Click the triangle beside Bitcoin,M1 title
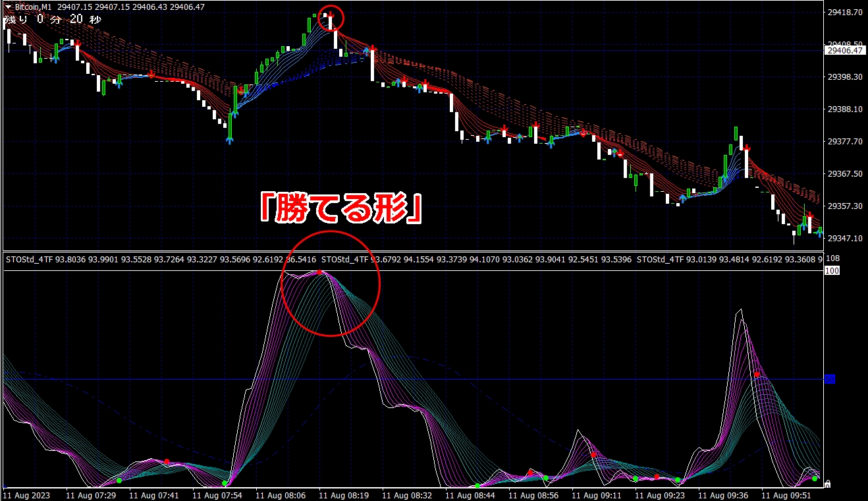The image size is (868, 501). 7,6
